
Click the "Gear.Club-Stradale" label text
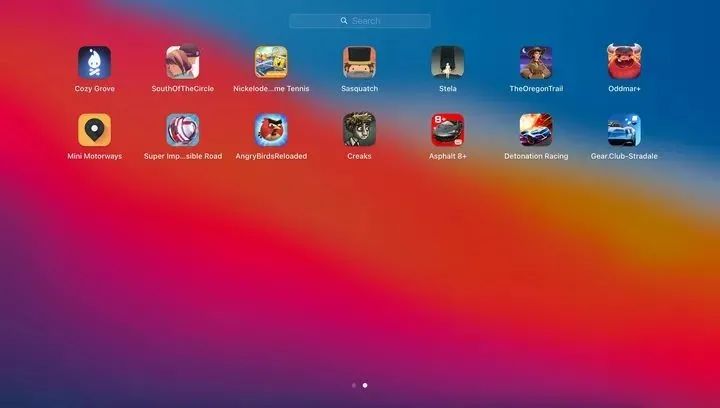(x=624, y=156)
